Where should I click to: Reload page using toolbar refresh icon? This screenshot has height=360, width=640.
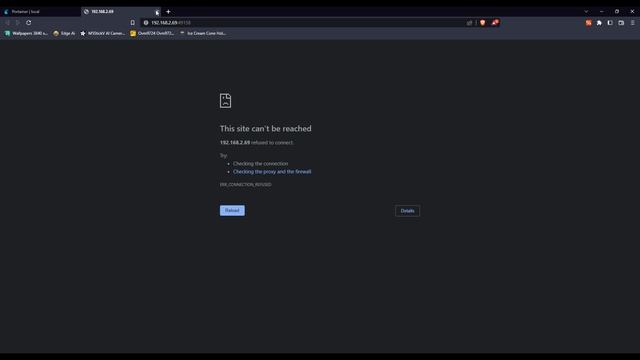29,23
